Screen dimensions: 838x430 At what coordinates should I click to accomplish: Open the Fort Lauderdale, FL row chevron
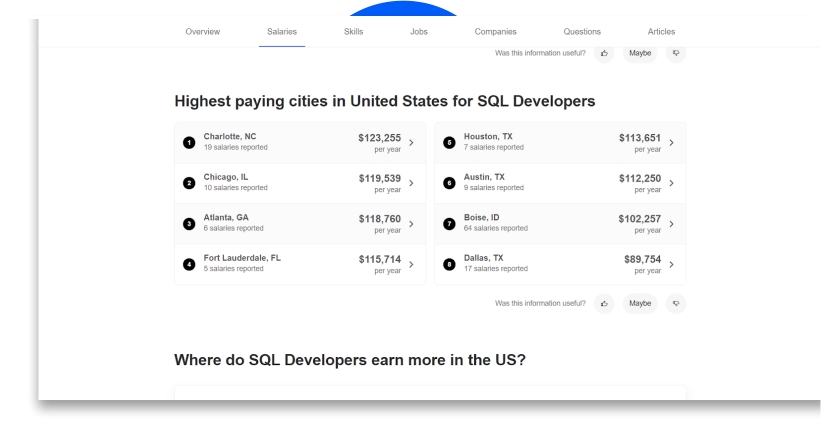coord(412,264)
